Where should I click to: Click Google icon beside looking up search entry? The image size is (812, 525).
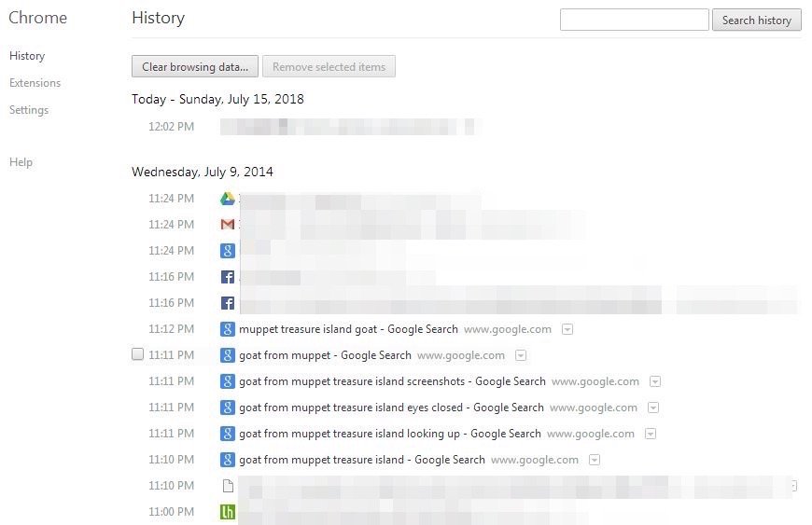point(228,434)
